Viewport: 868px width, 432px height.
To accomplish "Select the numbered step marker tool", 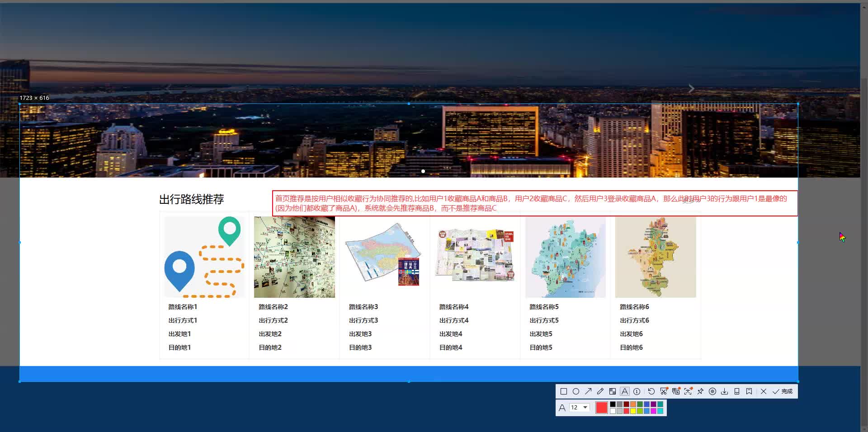I will [637, 391].
